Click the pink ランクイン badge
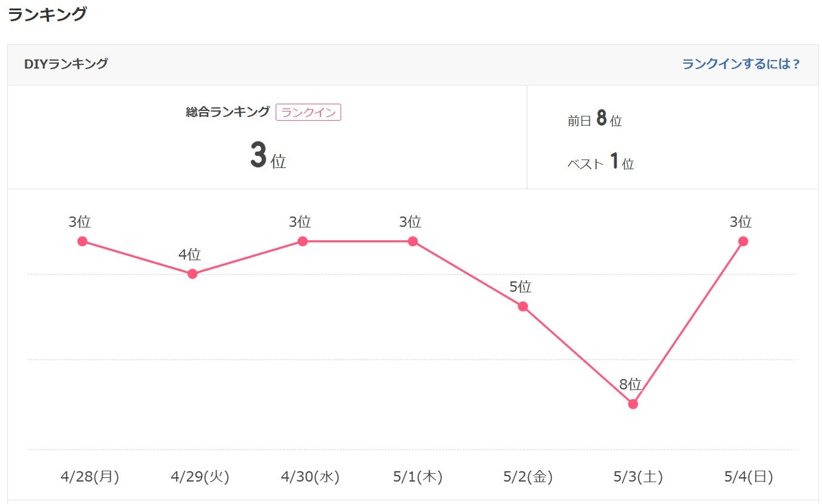 (x=308, y=113)
